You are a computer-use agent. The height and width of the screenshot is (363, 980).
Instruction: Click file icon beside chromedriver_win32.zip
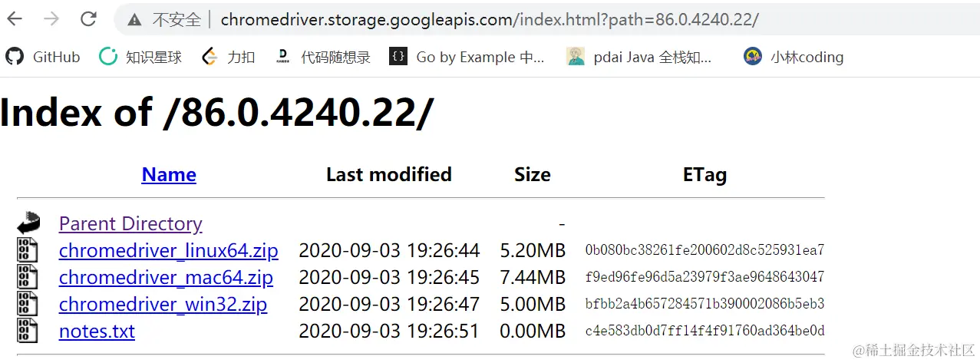click(28, 304)
